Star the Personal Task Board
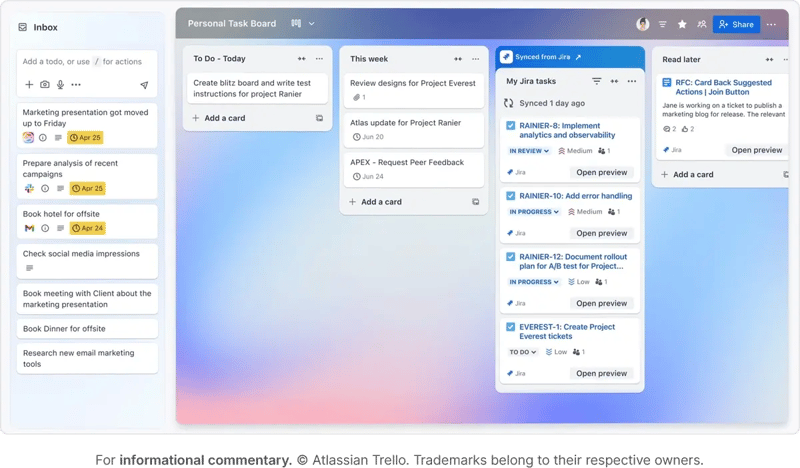 [x=682, y=24]
